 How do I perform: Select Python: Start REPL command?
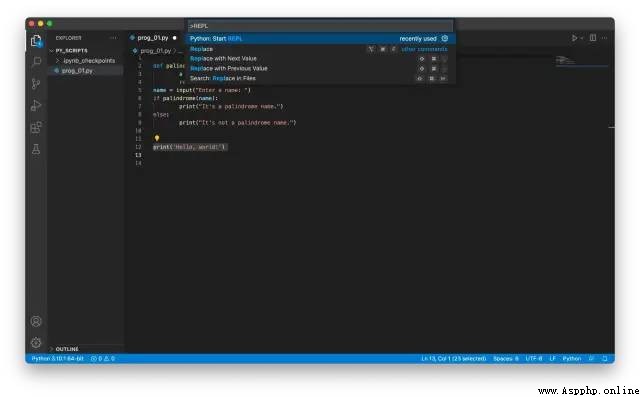click(x=321, y=38)
